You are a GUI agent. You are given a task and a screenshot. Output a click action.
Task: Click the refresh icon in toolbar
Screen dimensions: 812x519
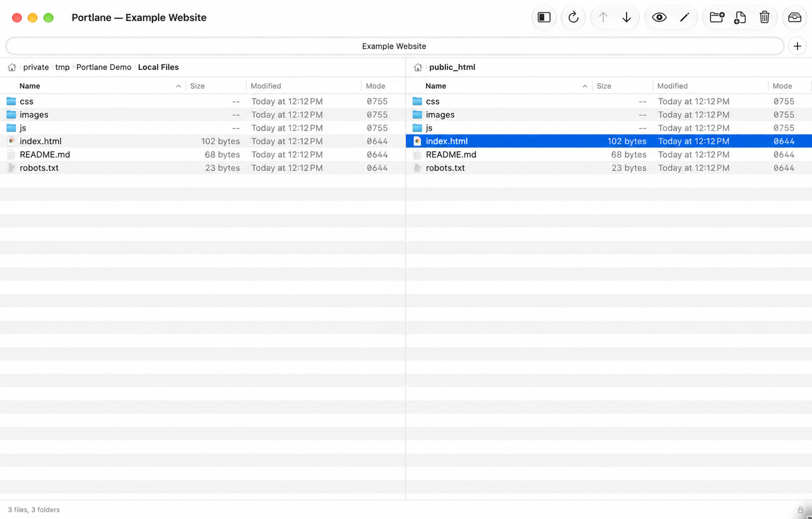click(573, 18)
